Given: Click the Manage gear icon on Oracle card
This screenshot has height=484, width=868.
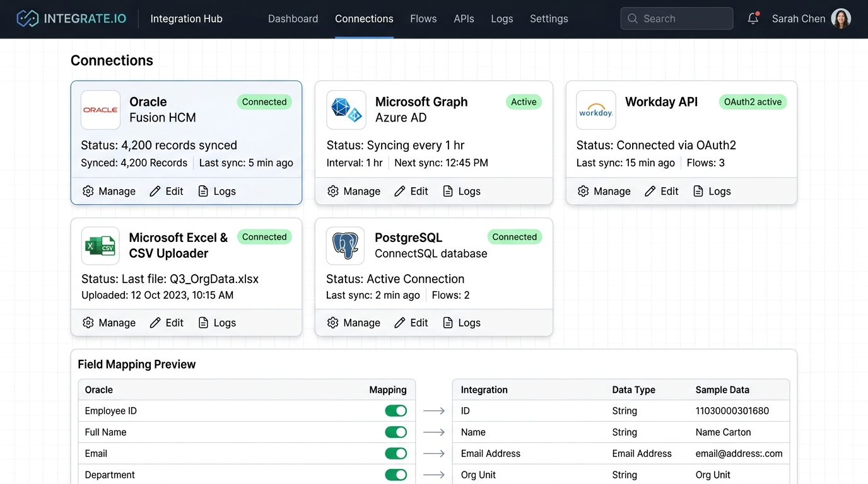Looking at the screenshot, I should 88,191.
